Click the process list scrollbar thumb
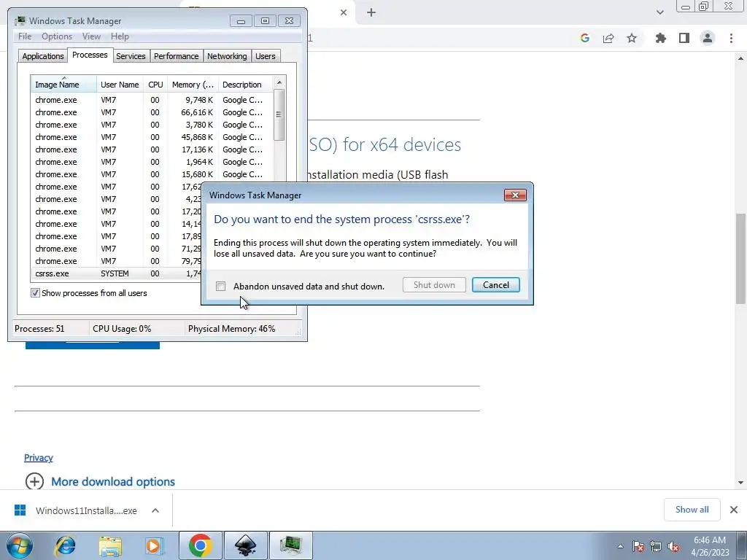Viewport: 747px width, 560px height. pyautogui.click(x=279, y=114)
